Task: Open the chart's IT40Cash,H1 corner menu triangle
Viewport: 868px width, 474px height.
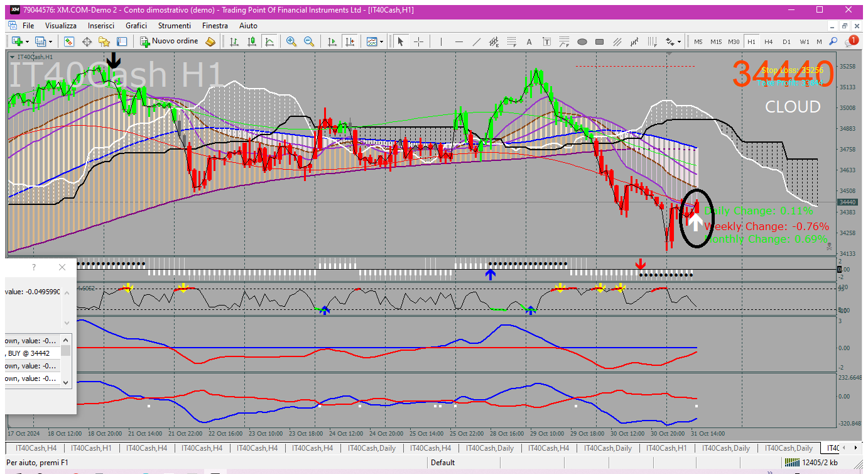Action: pyautogui.click(x=13, y=57)
